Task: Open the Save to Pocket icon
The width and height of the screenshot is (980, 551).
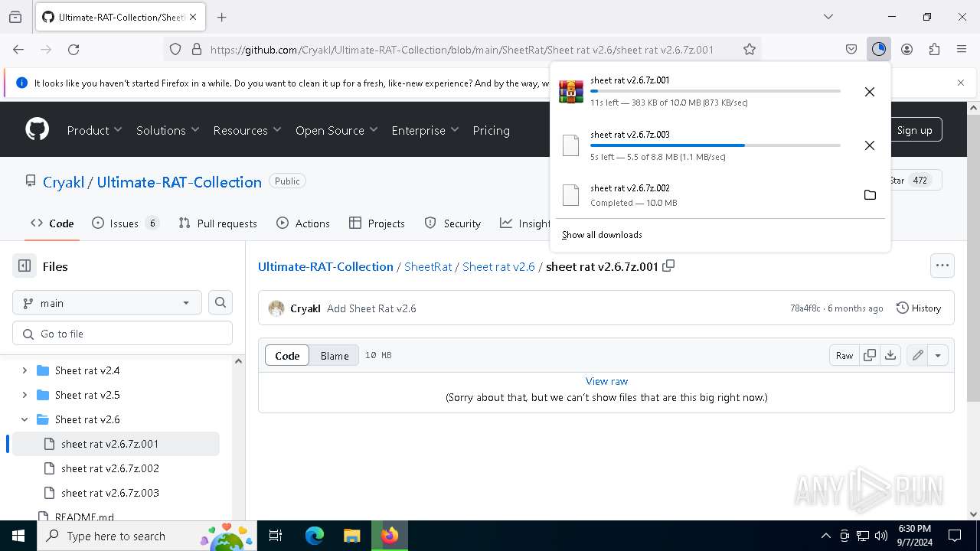Action: [x=851, y=49]
